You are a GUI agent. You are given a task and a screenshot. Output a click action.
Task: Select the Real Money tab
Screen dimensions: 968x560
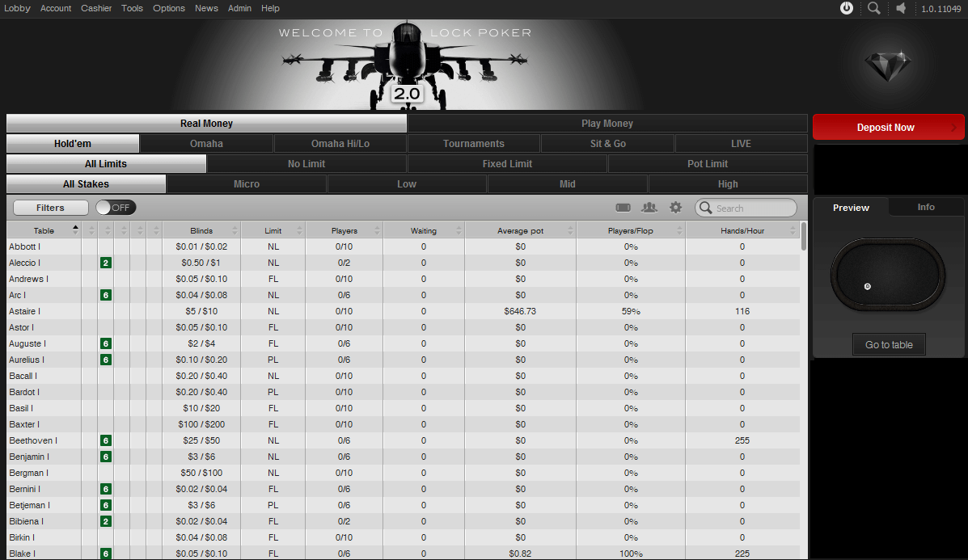click(206, 124)
